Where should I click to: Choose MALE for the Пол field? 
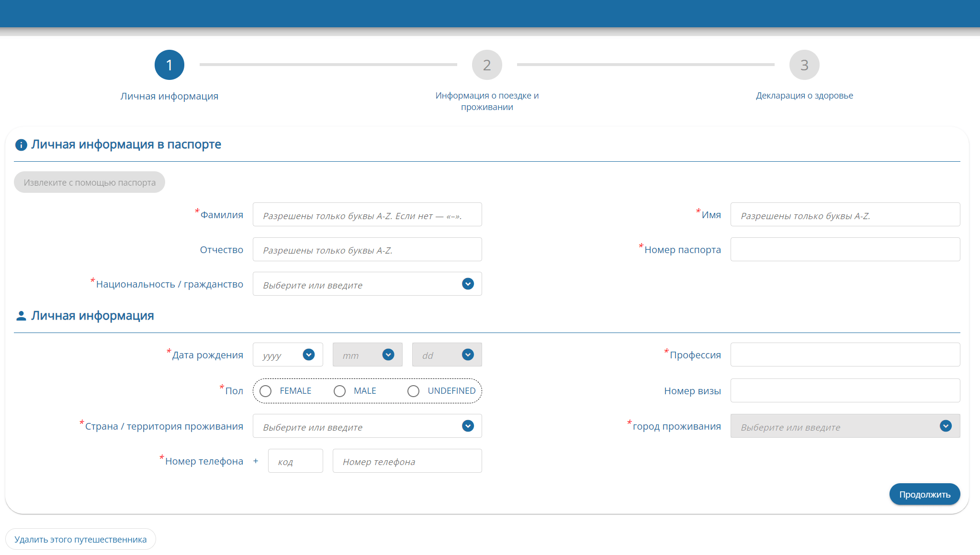point(340,391)
